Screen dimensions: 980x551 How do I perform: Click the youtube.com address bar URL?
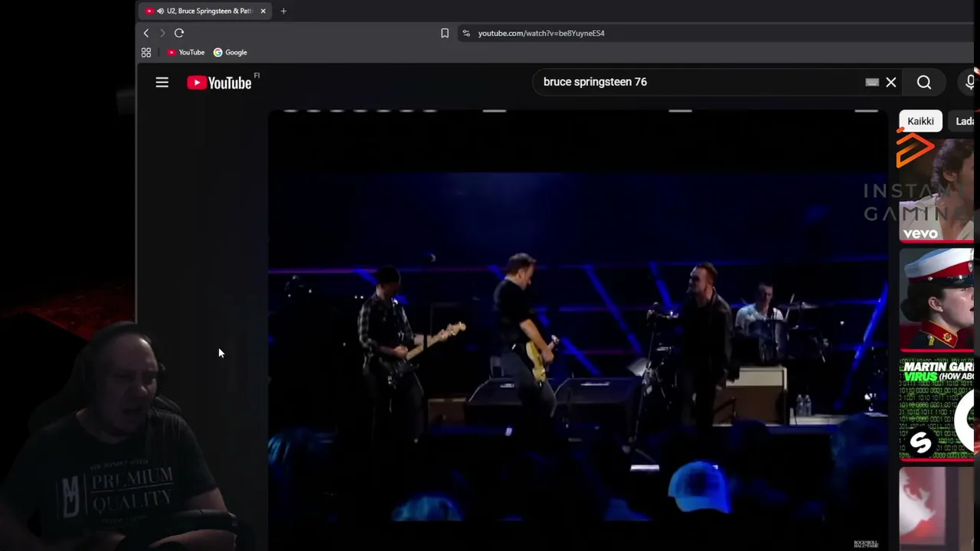click(541, 33)
